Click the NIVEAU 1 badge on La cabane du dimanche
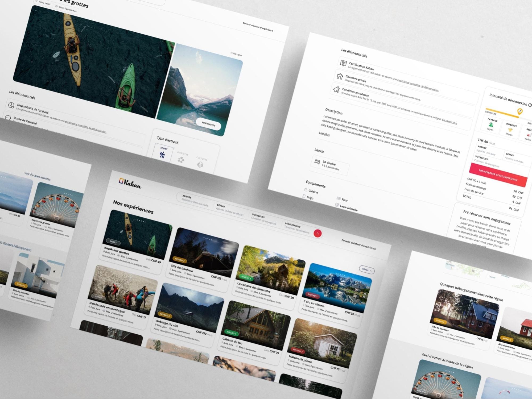This screenshot has width=532, height=399. [246, 277]
